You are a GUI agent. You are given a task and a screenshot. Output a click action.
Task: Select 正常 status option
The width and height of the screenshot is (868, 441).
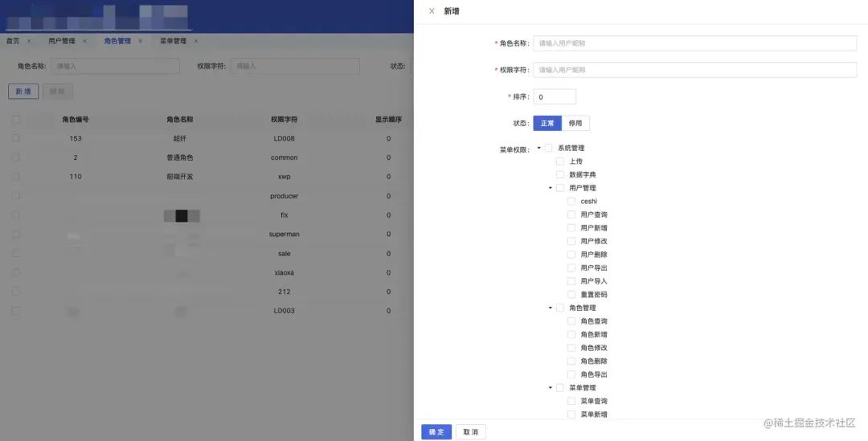point(547,124)
